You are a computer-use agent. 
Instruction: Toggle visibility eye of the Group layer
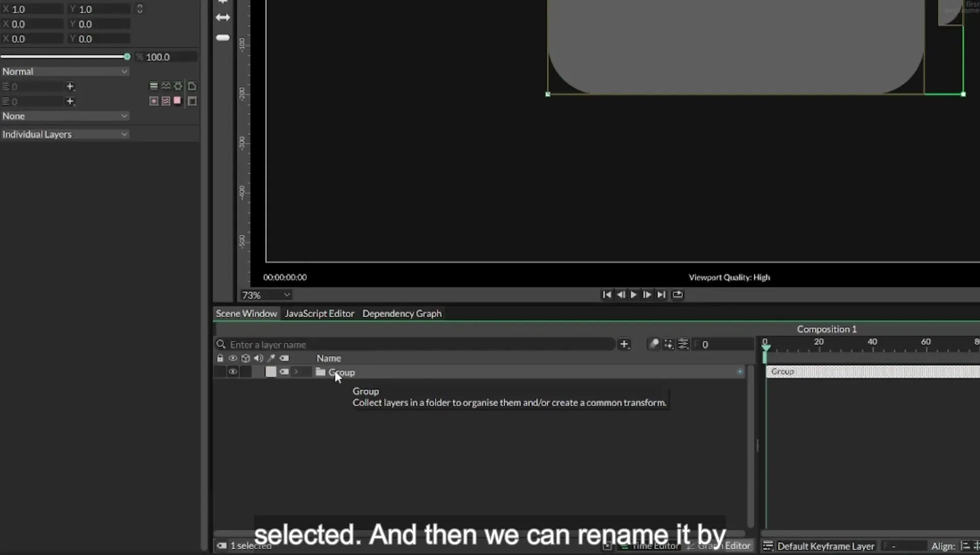233,372
